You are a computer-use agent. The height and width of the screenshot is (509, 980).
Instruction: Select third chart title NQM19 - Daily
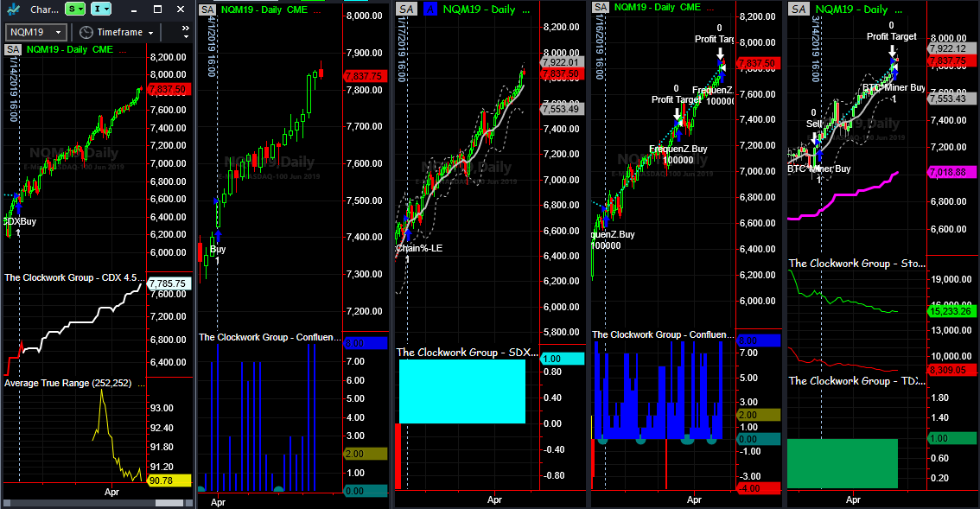tap(479, 9)
